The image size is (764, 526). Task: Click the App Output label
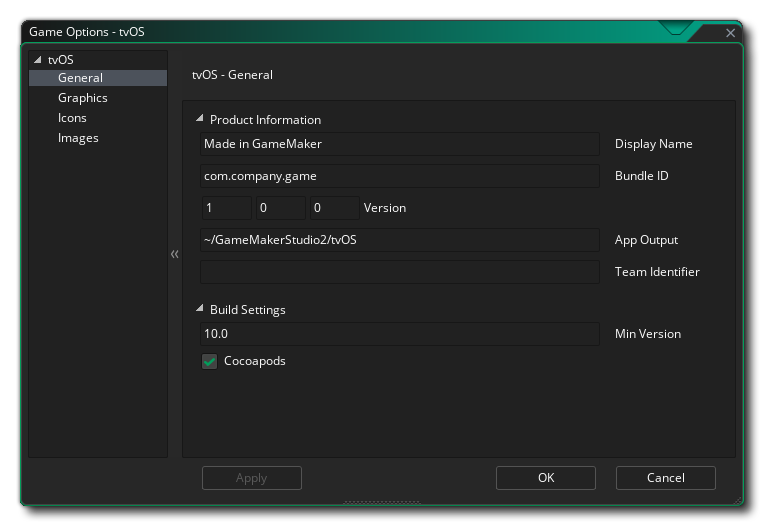pos(646,240)
